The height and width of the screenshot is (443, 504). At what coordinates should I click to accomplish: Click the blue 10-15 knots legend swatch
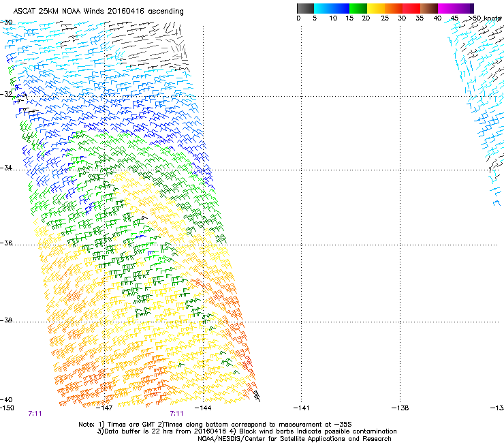(341, 8)
